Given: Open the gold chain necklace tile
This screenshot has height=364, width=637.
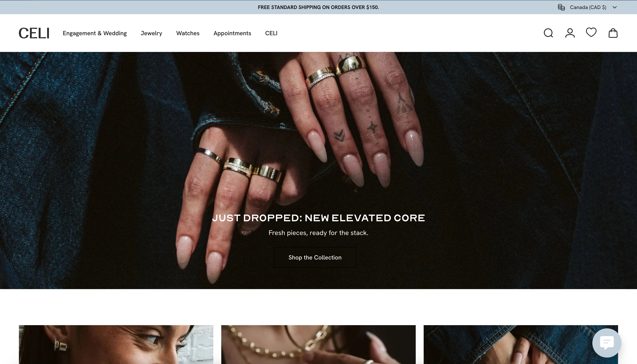Looking at the screenshot, I should (x=318, y=344).
